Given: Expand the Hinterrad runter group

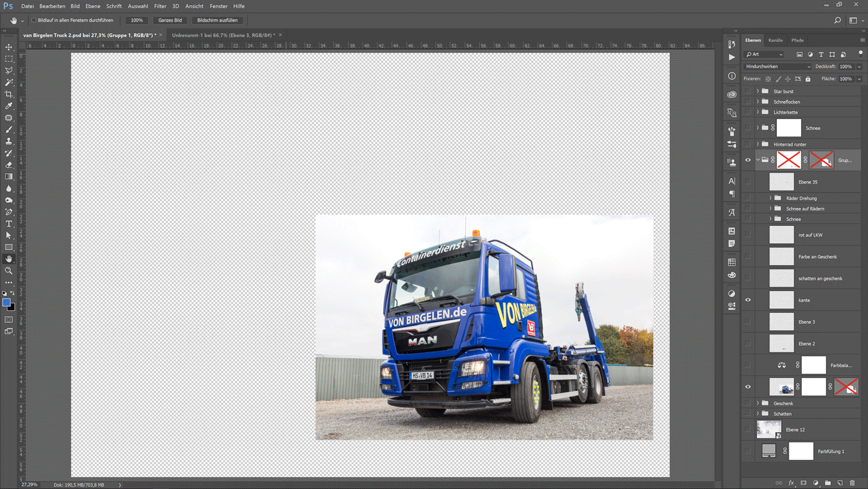Looking at the screenshot, I should tap(758, 144).
